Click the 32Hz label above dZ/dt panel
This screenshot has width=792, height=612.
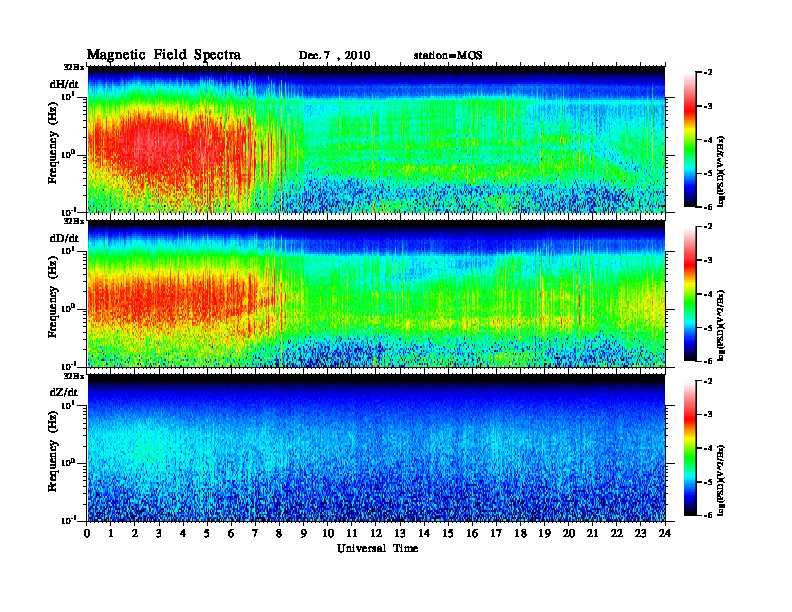click(74, 376)
